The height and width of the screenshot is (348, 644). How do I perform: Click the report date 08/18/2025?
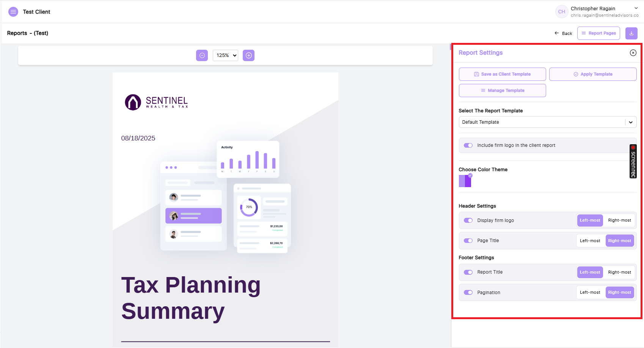tap(138, 138)
